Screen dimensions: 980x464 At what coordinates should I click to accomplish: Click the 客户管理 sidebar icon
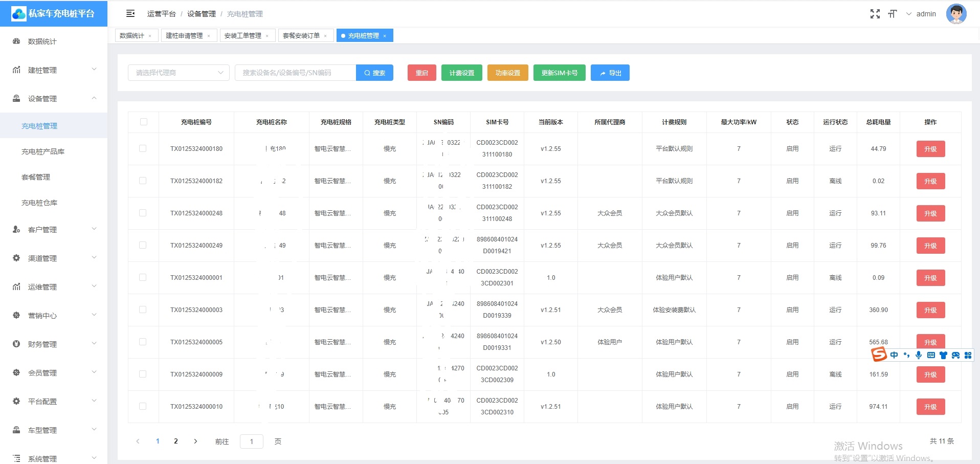tap(16, 230)
